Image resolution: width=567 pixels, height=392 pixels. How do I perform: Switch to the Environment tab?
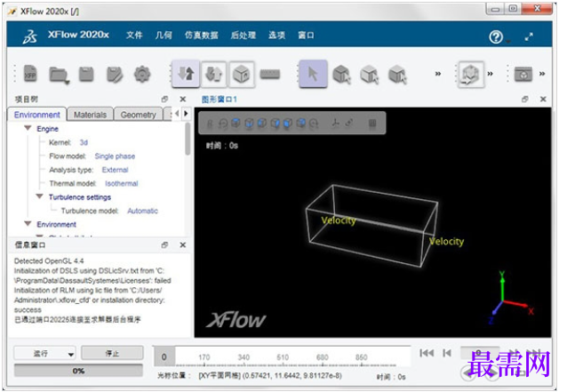point(37,115)
